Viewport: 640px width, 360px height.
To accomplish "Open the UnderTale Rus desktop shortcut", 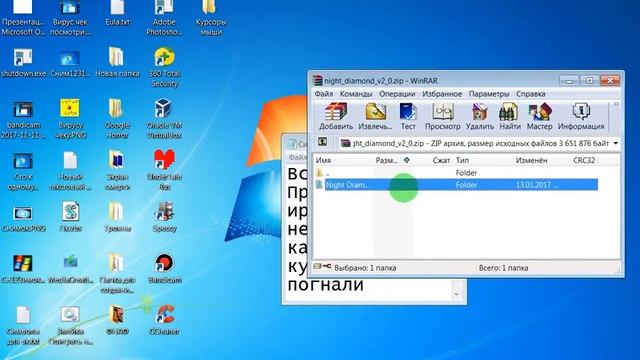I will click(x=164, y=170).
